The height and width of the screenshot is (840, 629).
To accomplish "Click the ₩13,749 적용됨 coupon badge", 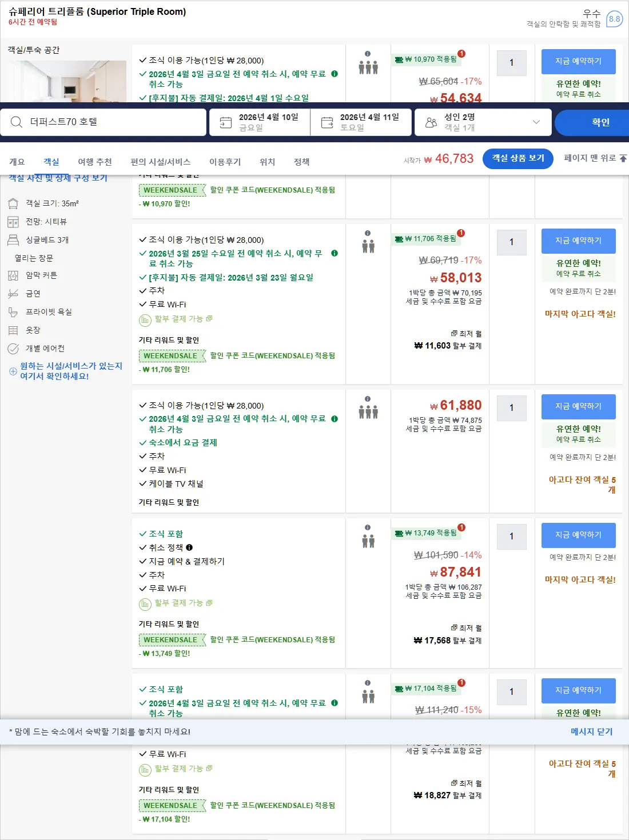I will click(x=427, y=533).
